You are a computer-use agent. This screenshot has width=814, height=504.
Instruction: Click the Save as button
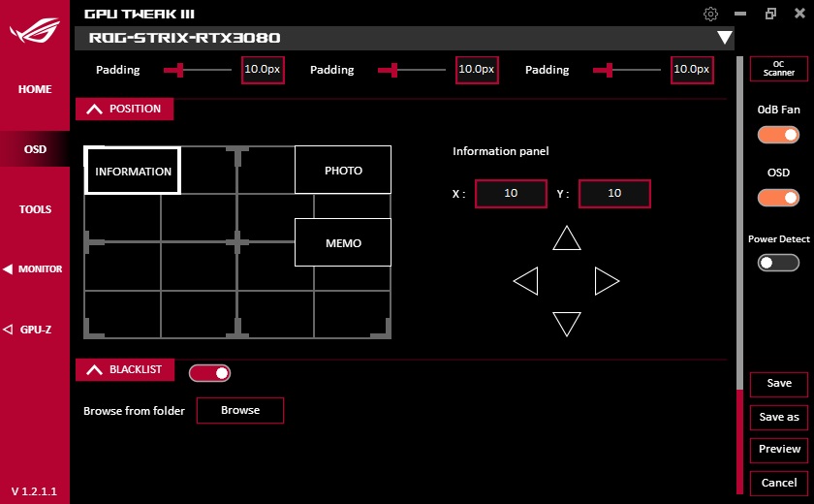pyautogui.click(x=779, y=418)
